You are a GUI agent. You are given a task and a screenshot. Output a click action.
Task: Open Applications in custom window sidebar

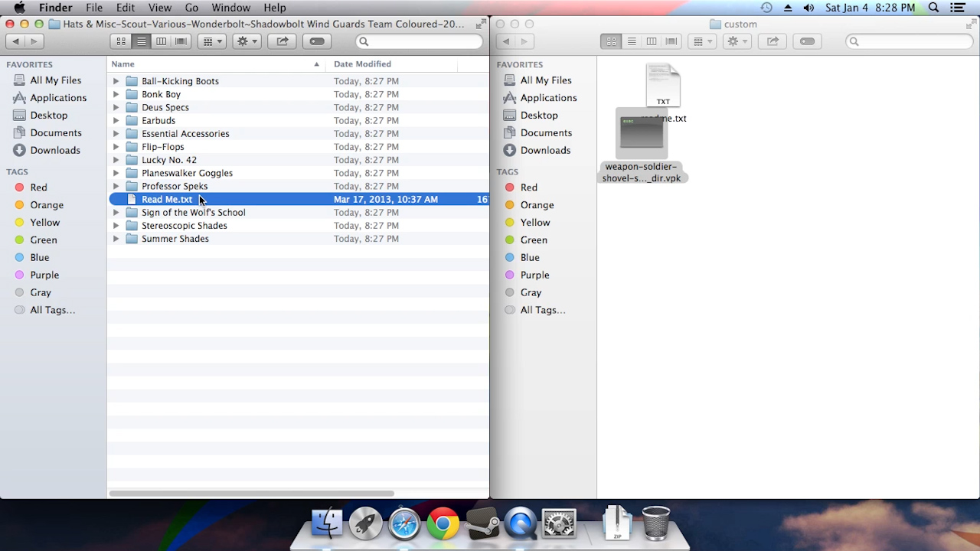[x=548, y=98]
